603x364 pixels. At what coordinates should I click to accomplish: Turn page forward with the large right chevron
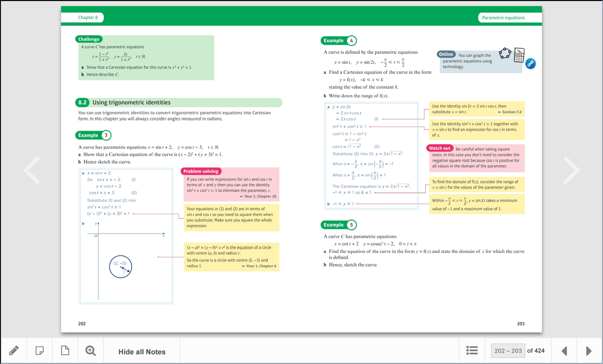572,171
